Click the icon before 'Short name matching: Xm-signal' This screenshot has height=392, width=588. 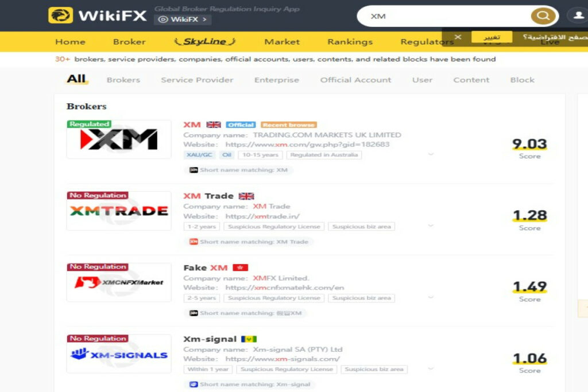click(194, 385)
